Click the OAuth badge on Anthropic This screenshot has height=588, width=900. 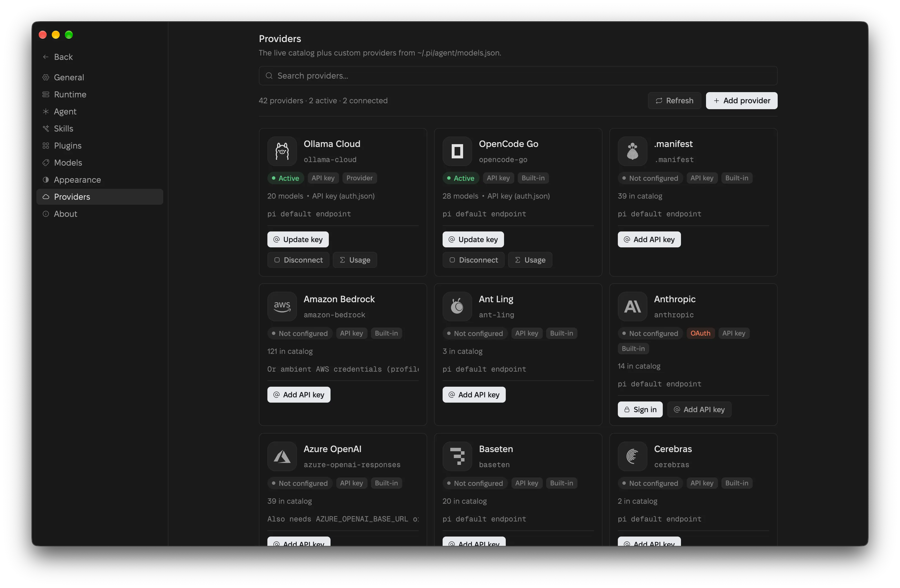pos(700,333)
